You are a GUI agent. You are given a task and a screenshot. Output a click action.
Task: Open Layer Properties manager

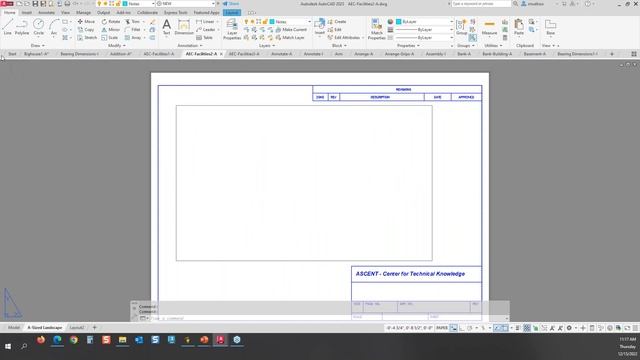pos(232,29)
